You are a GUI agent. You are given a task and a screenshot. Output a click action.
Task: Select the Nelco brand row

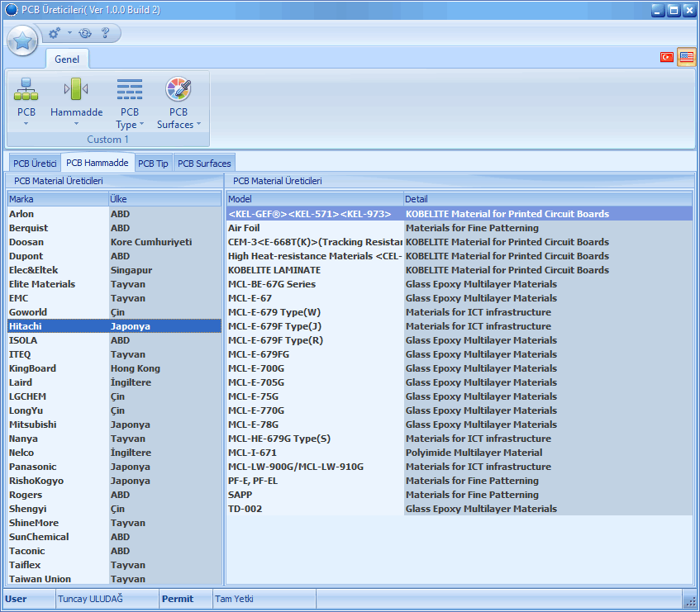[114, 453]
